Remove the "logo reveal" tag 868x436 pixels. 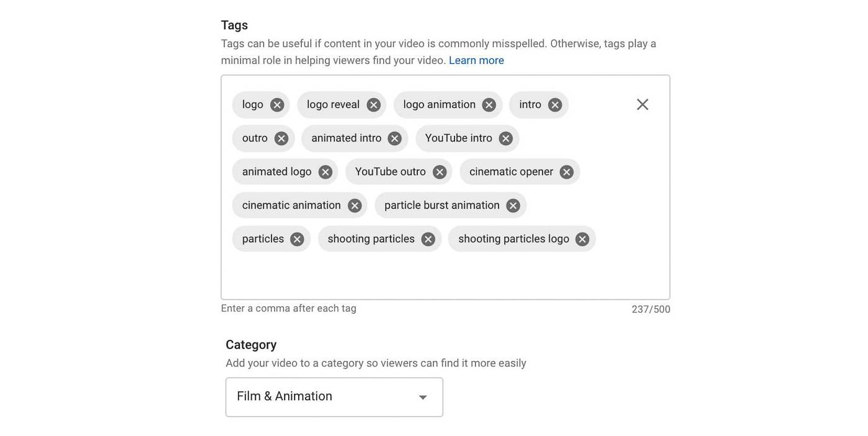(373, 104)
